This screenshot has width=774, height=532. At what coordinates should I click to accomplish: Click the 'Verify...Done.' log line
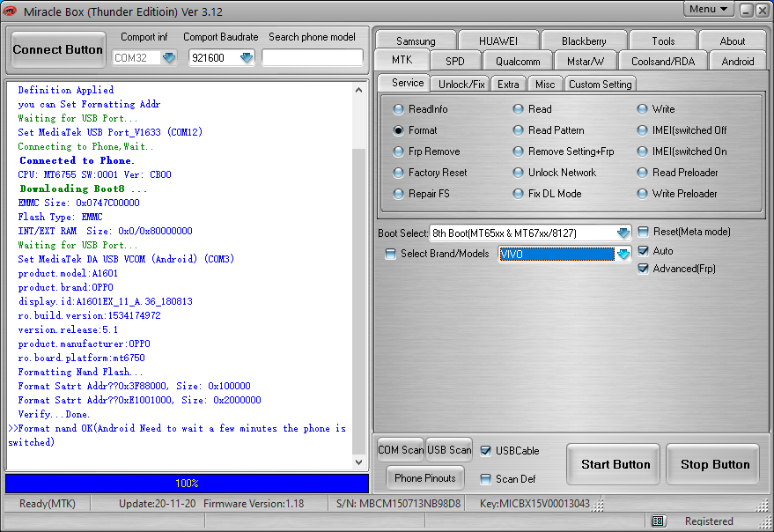54,414
